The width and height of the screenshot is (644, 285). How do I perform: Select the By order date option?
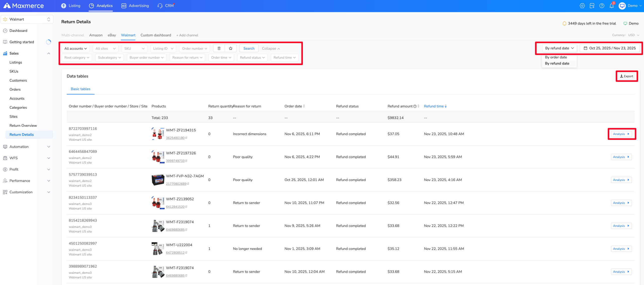pos(556,57)
